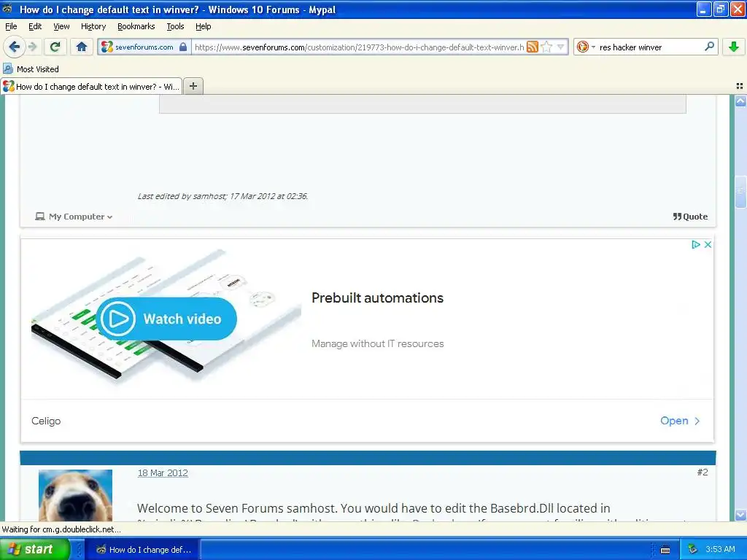Open the Tools menu

(x=175, y=26)
